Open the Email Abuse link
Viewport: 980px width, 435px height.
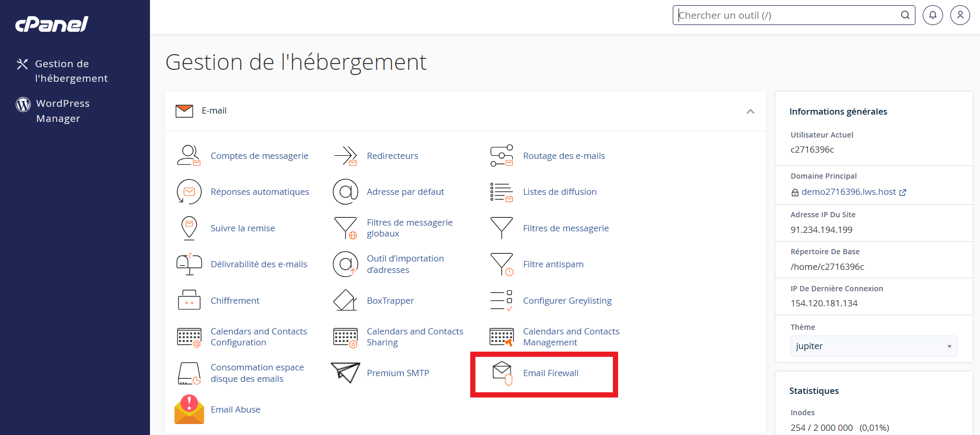click(235, 409)
